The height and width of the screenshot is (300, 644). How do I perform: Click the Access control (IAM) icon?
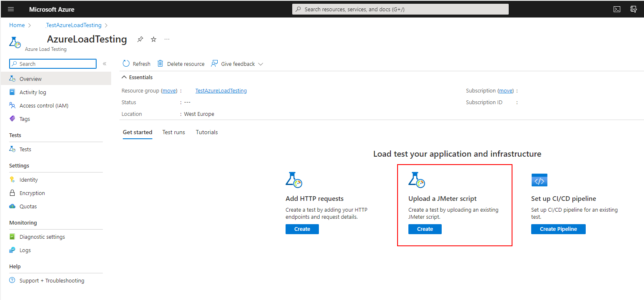[x=12, y=105]
